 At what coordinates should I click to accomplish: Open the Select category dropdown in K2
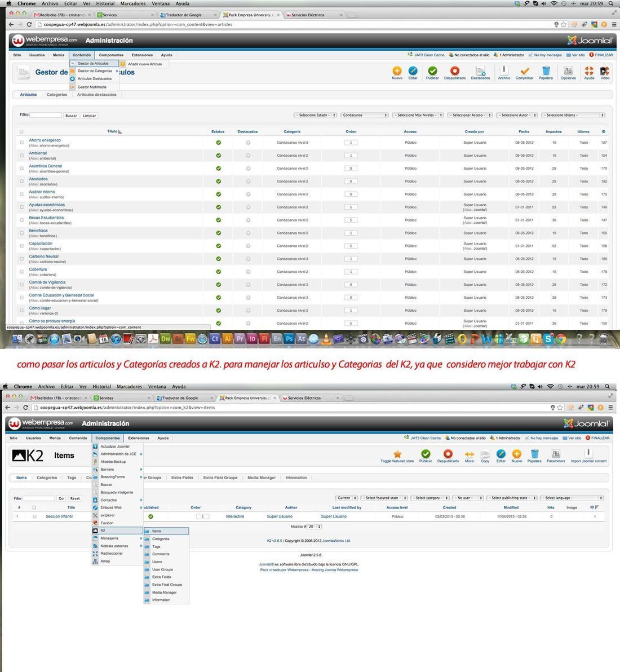pos(430,498)
